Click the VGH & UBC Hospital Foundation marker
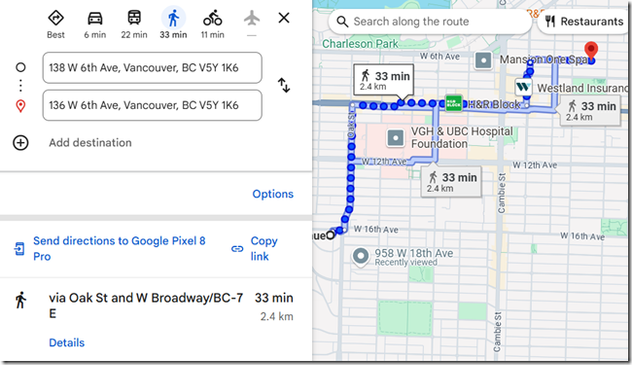 tap(395, 138)
